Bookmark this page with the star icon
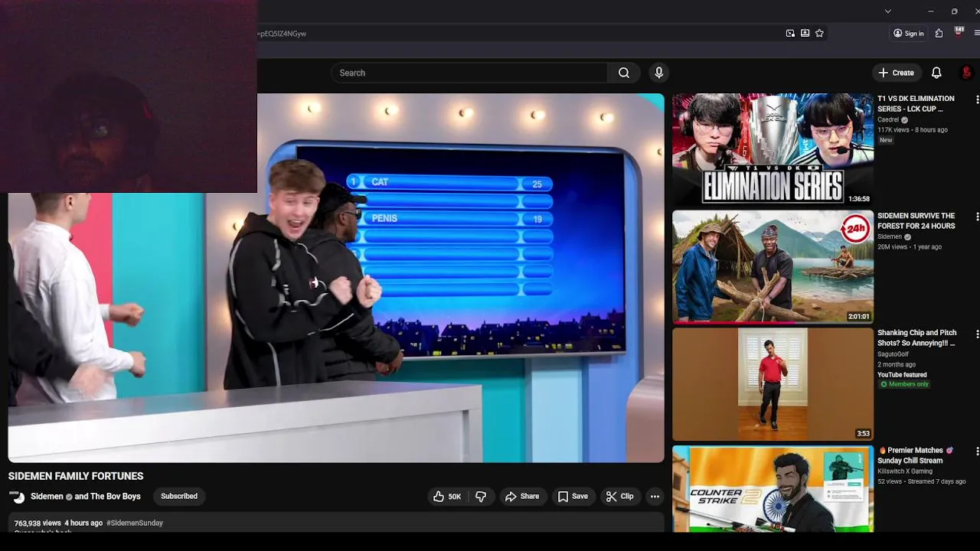Viewport: 980px width, 551px height. click(x=819, y=33)
